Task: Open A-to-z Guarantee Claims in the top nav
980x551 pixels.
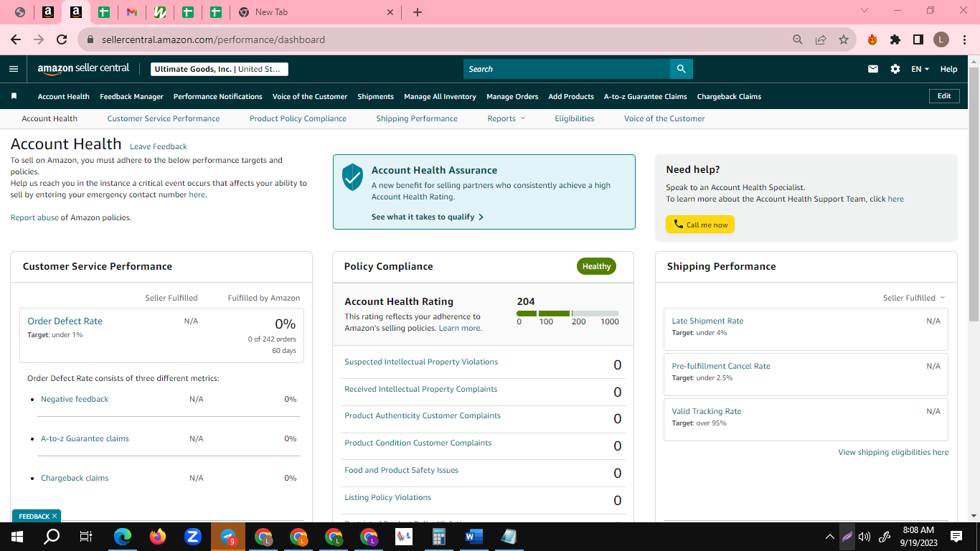Action: 645,96
